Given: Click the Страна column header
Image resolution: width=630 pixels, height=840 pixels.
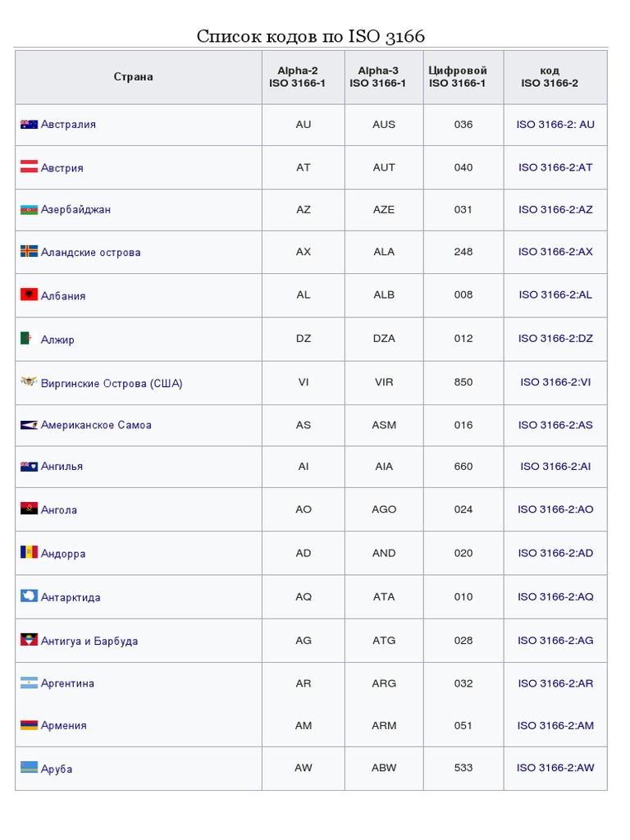Looking at the screenshot, I should (133, 77).
